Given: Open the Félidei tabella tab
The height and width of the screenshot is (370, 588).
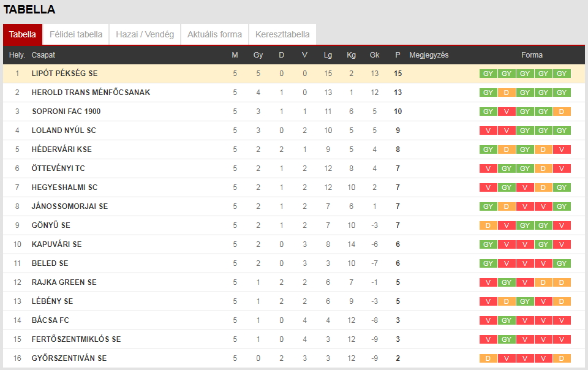Looking at the screenshot, I should 76,34.
